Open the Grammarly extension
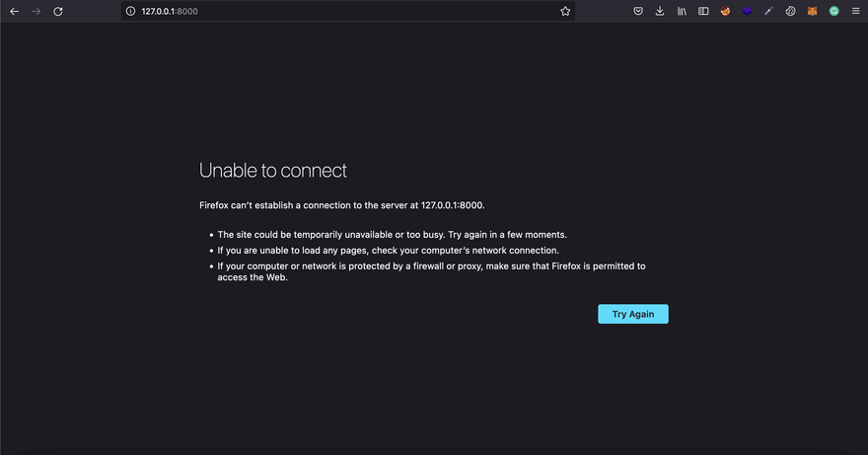 click(x=833, y=11)
